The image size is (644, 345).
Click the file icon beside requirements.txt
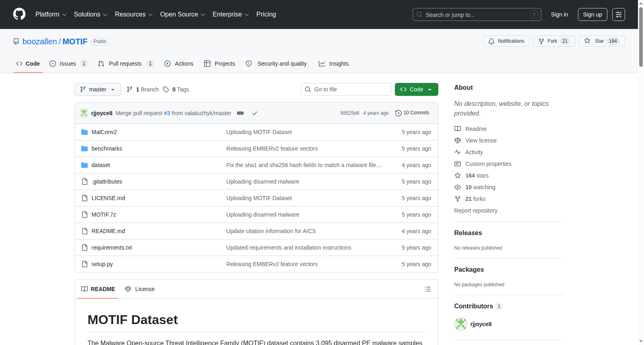[85, 248]
